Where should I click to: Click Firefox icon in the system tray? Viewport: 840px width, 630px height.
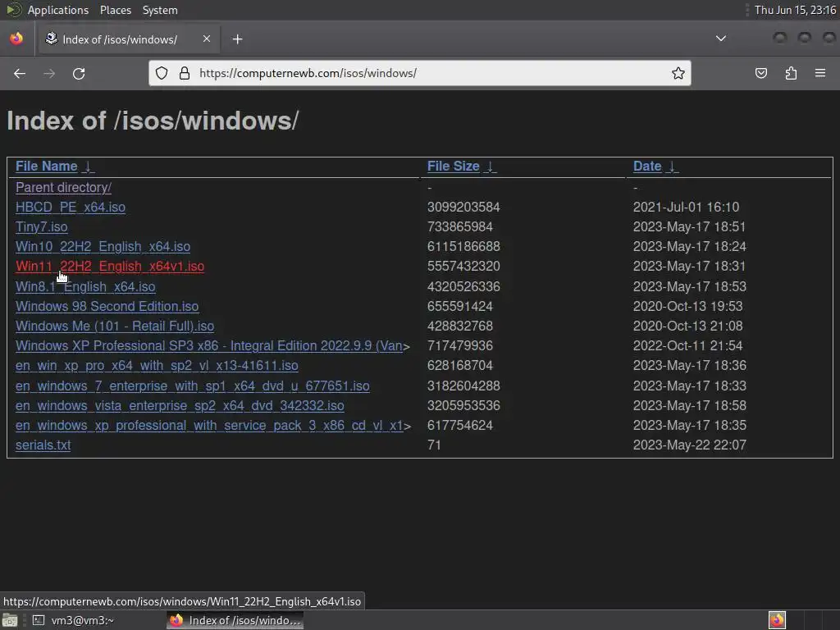777,620
